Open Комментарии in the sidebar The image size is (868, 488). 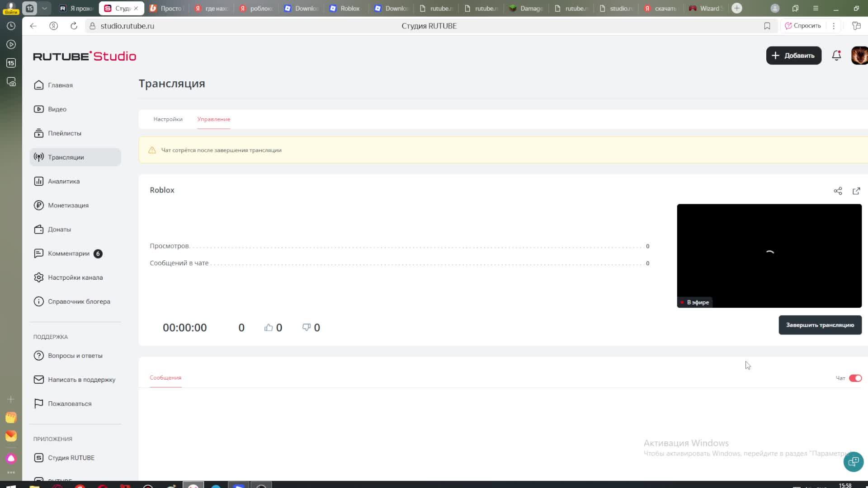(x=69, y=253)
